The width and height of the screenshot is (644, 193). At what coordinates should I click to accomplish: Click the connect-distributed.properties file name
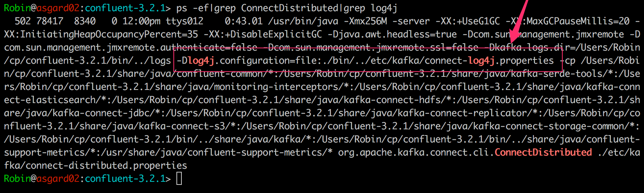pos(106,166)
